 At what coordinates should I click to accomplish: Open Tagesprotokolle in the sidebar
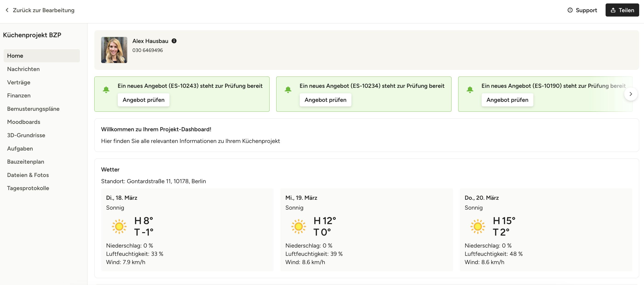click(28, 188)
